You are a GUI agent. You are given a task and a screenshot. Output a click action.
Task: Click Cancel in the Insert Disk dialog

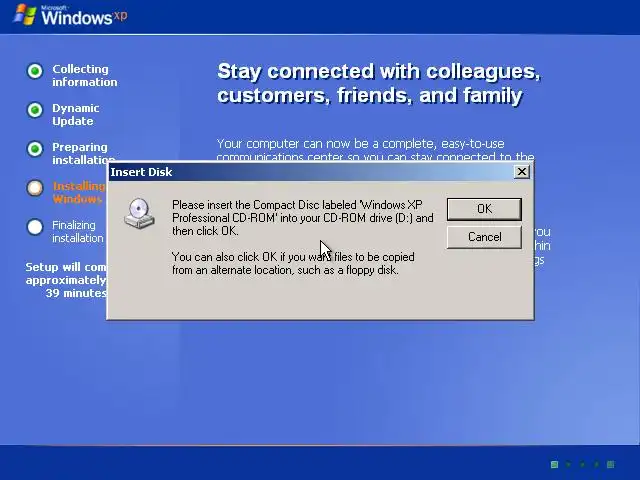click(x=484, y=237)
